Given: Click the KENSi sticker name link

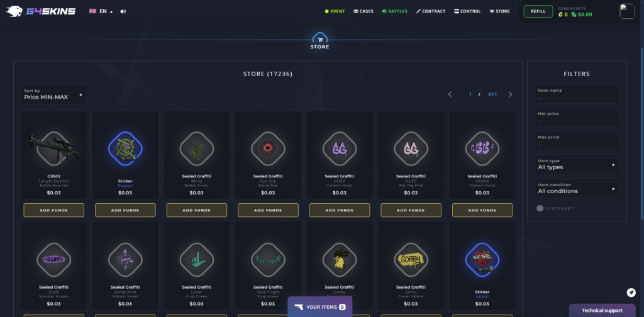Looking at the screenshot, I should click(x=482, y=297).
